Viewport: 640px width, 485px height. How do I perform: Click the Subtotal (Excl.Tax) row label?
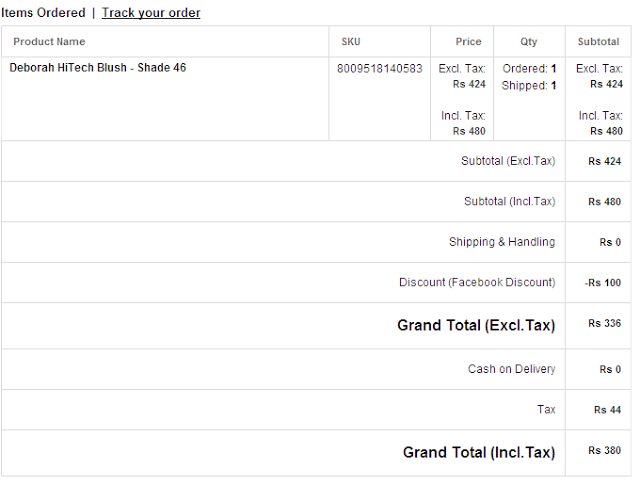point(508,161)
